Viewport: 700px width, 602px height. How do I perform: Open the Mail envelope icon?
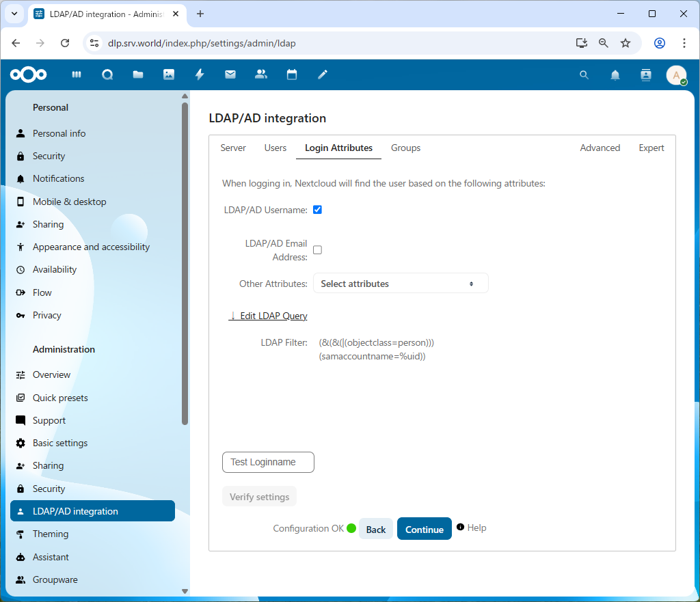[x=230, y=74]
